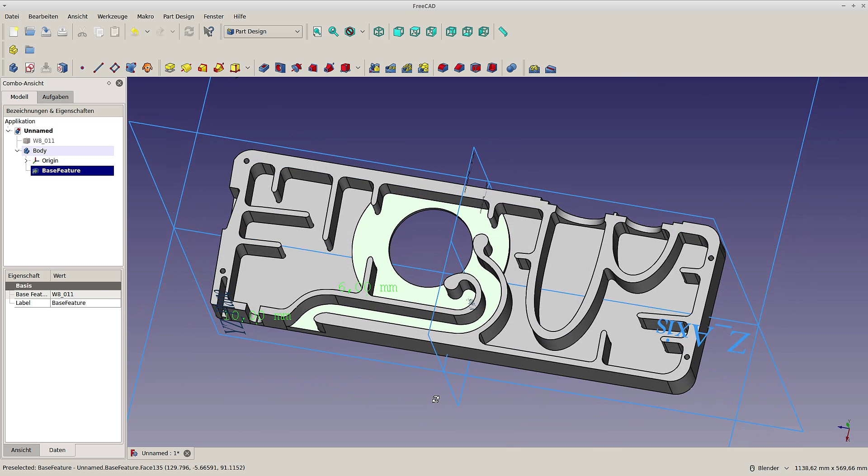
Task: Apply the Fillet tool
Action: [443, 68]
